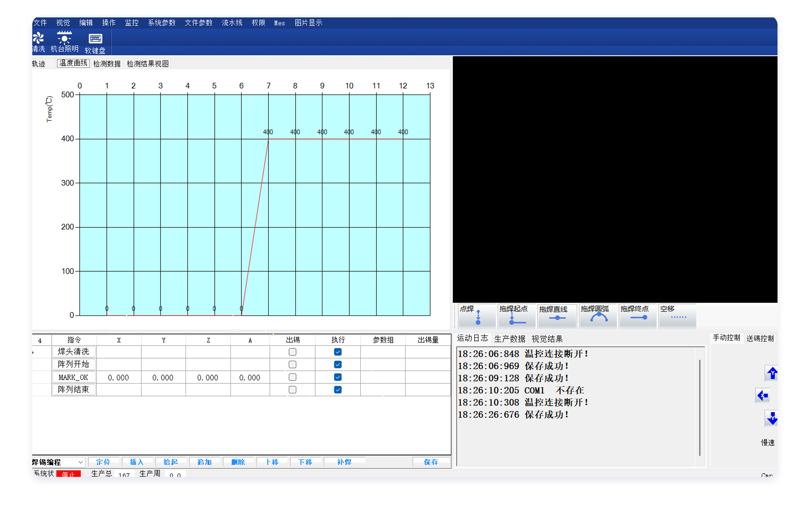812x528 pixels.
Task: Select the 拖焊圆弧 drag weld arc tool
Action: click(x=598, y=316)
